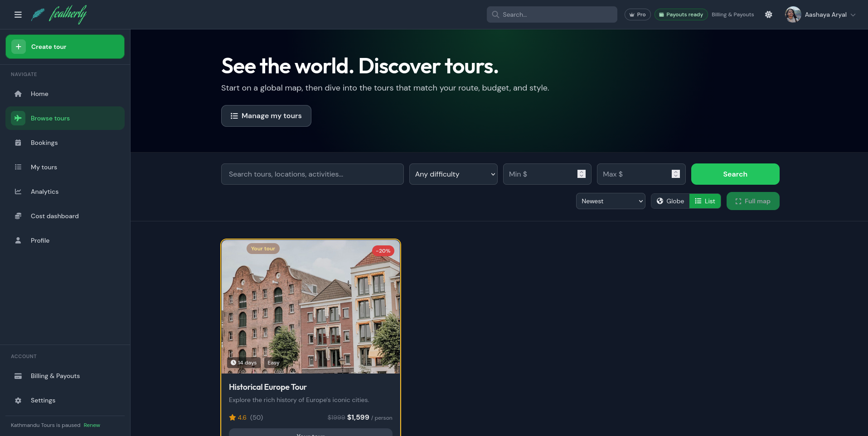Screen dimensions: 868x436
Task: Switch to Globe view
Action: [x=670, y=201]
